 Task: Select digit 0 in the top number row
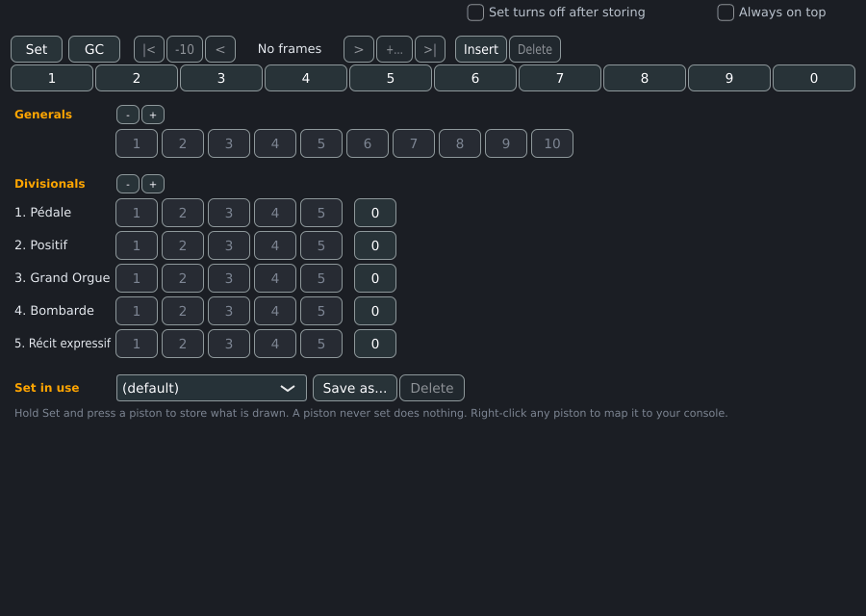coord(814,78)
